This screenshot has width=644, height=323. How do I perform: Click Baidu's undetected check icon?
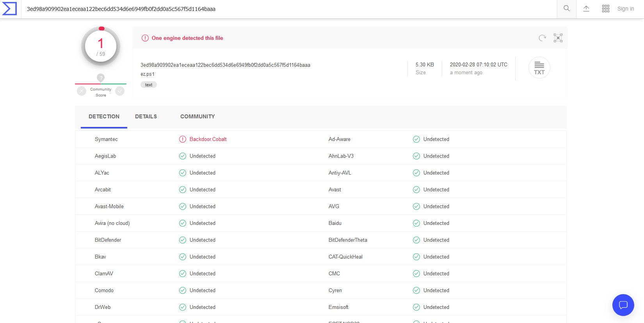click(x=416, y=223)
